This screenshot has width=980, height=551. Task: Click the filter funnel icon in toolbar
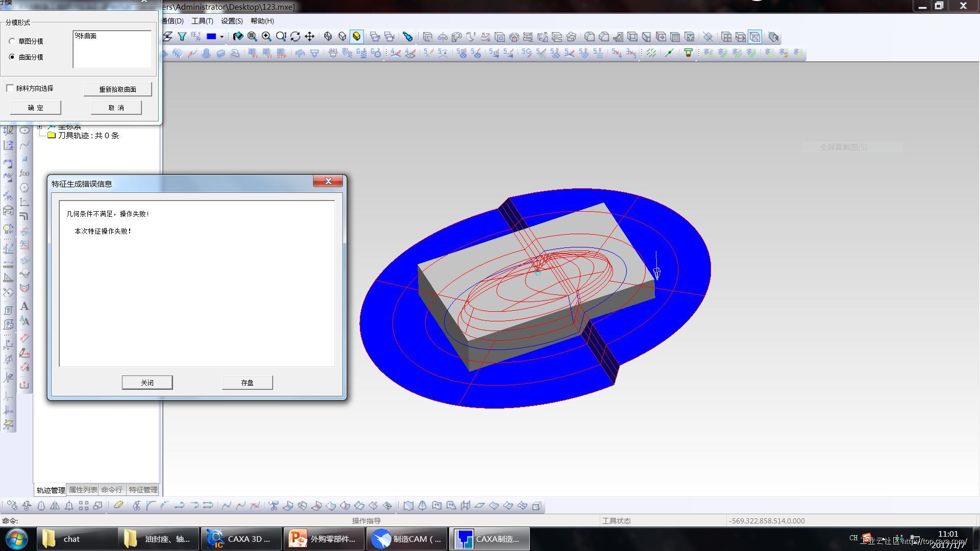(x=182, y=37)
